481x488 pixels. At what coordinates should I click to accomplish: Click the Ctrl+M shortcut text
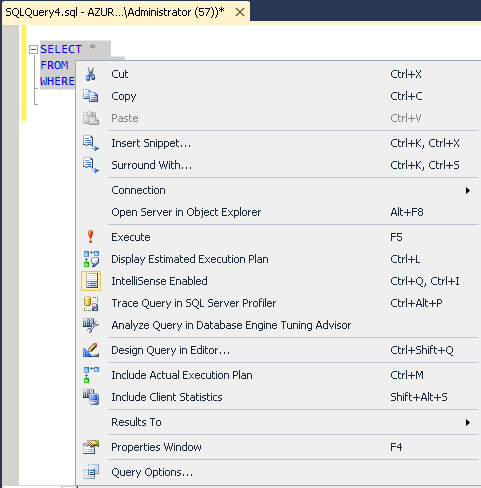(x=407, y=375)
